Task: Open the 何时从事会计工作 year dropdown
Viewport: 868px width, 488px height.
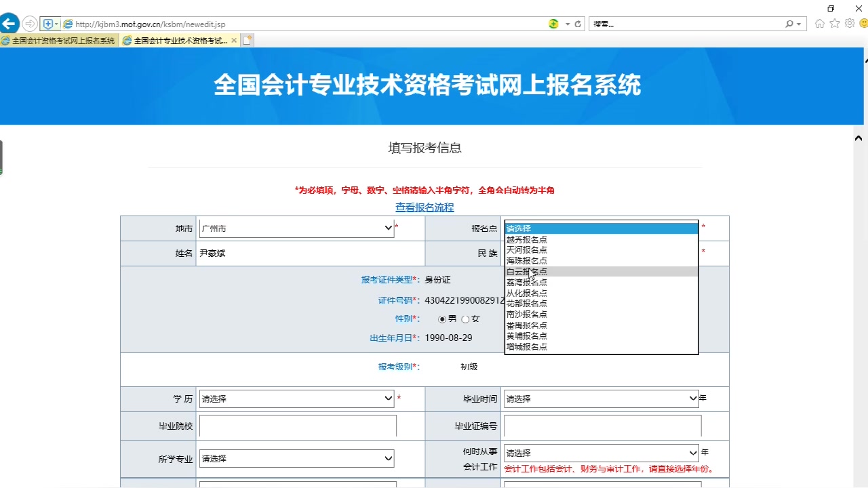Action: pyautogui.click(x=601, y=453)
